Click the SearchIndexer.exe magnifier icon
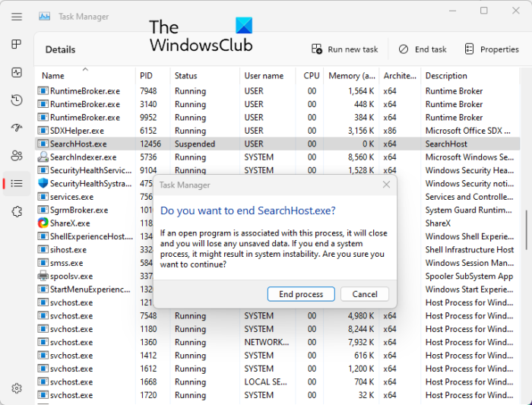 click(43, 157)
